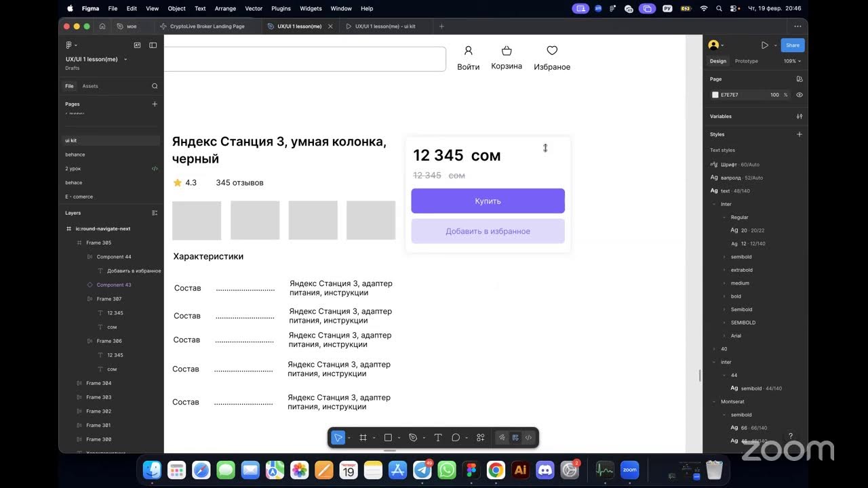
Task: Click the Войти user icon
Action: 468,50
